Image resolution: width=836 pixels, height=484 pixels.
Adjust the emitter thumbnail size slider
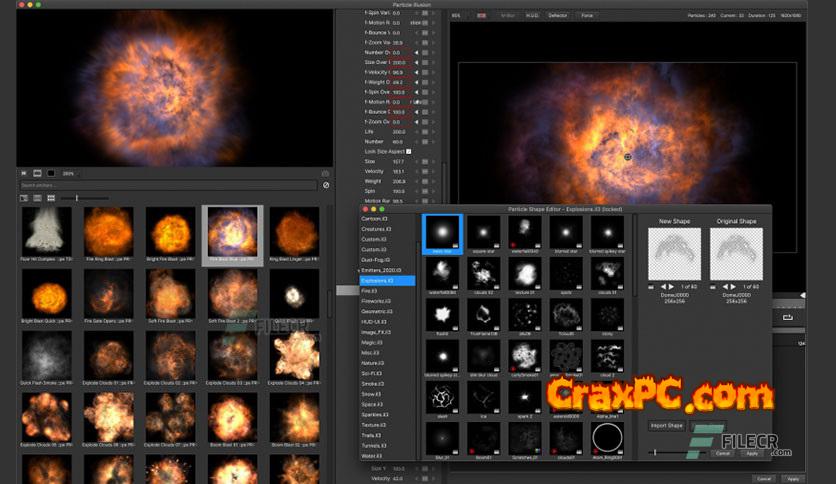pos(78,198)
